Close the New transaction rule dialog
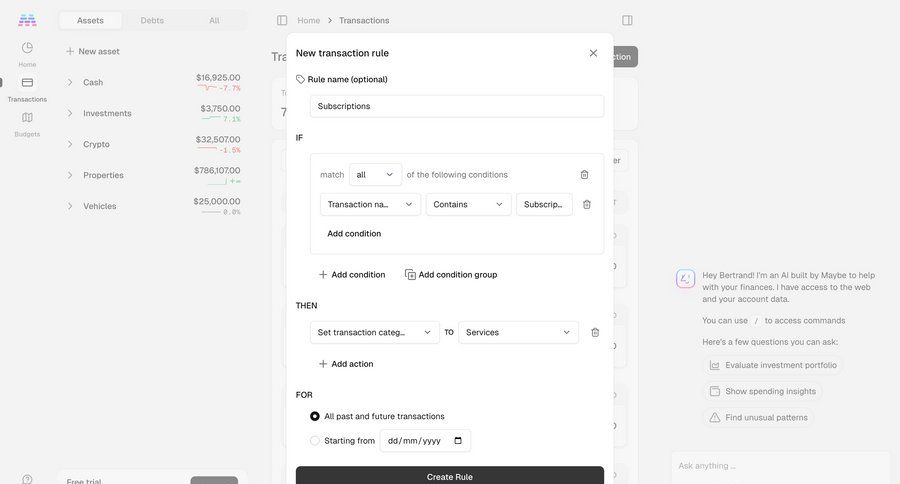900x484 pixels. [593, 53]
